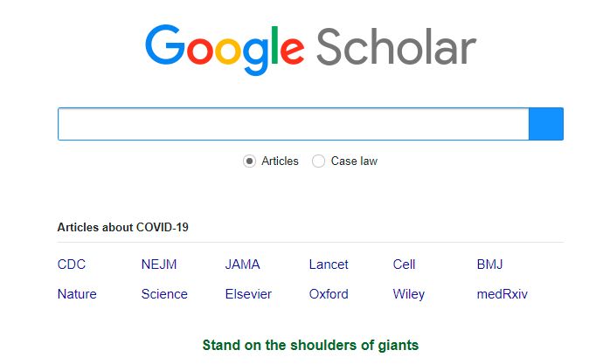Open the Science articles link
The height and width of the screenshot is (364, 610).
pyautogui.click(x=164, y=294)
